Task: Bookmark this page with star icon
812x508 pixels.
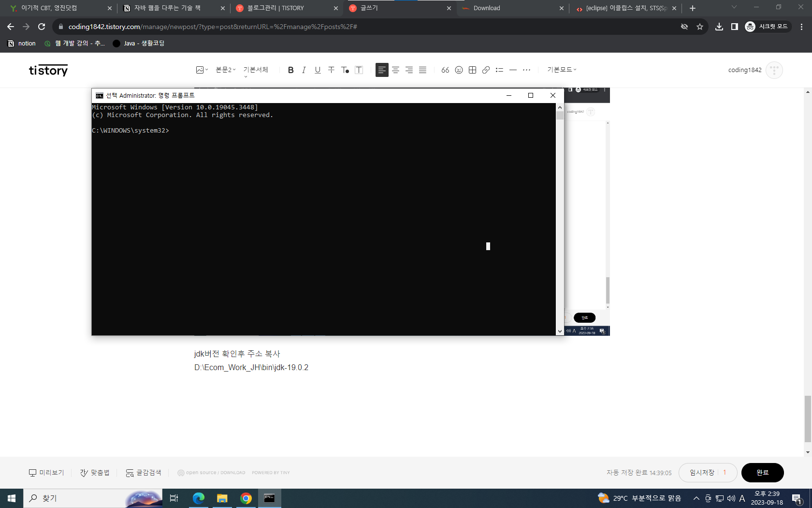Action: [x=700, y=27]
